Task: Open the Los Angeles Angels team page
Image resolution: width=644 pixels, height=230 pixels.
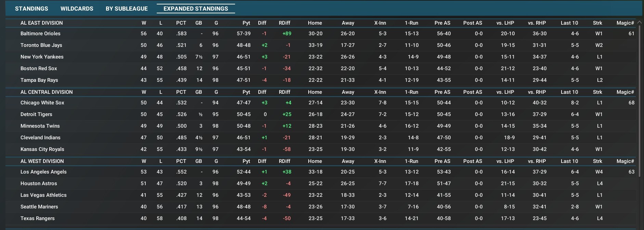Action: point(43,172)
